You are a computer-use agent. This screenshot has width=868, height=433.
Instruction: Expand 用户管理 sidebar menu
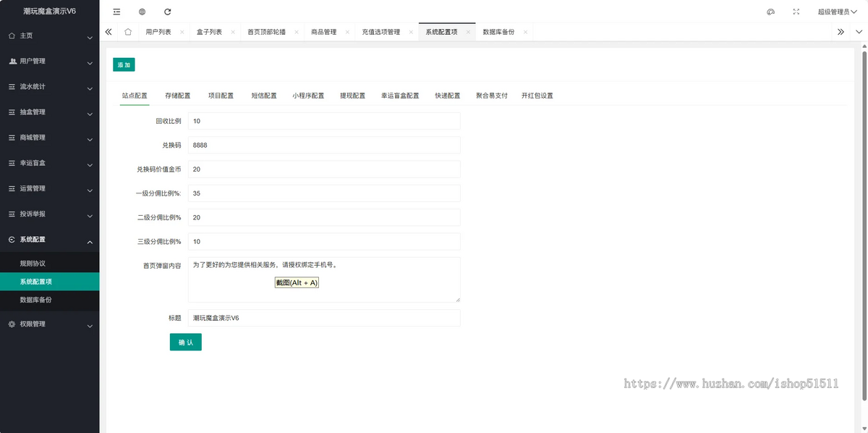click(x=49, y=62)
